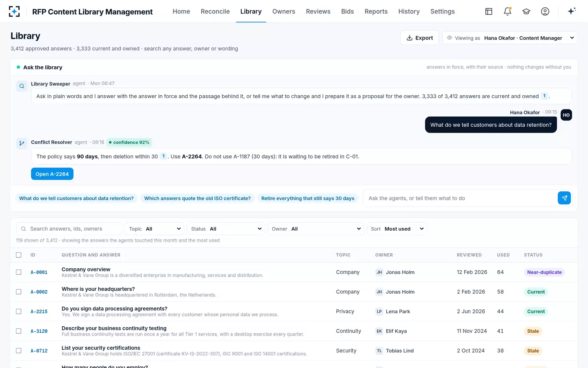Choose 'Which answers quote the old ISO certificate?' suggestion

tap(198, 198)
